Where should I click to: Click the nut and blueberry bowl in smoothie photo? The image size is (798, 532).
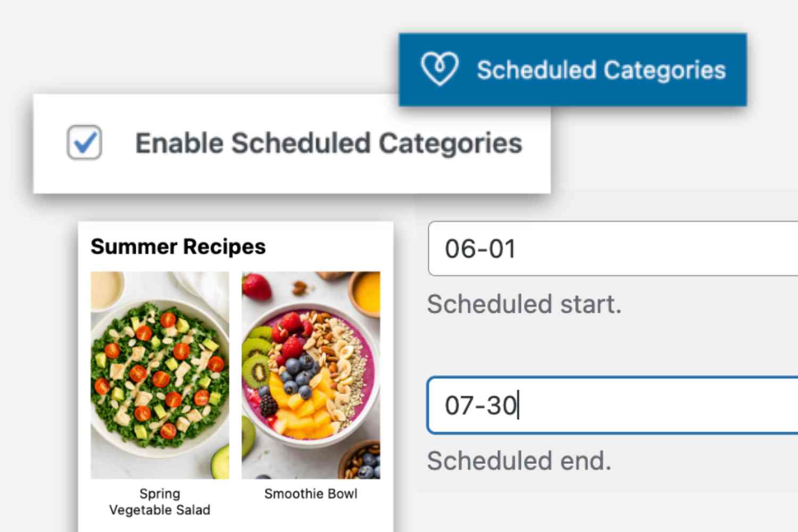click(363, 461)
